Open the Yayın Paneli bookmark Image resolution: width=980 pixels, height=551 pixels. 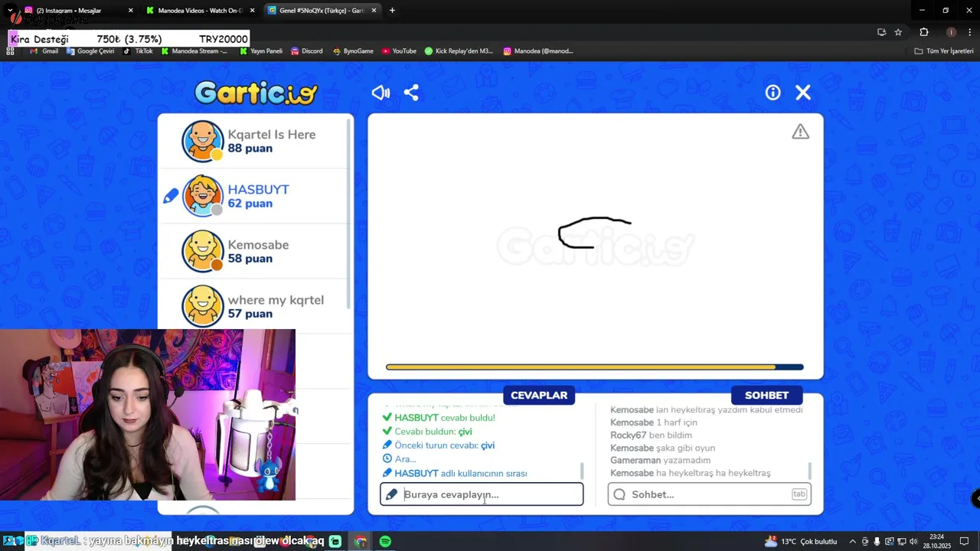click(261, 51)
